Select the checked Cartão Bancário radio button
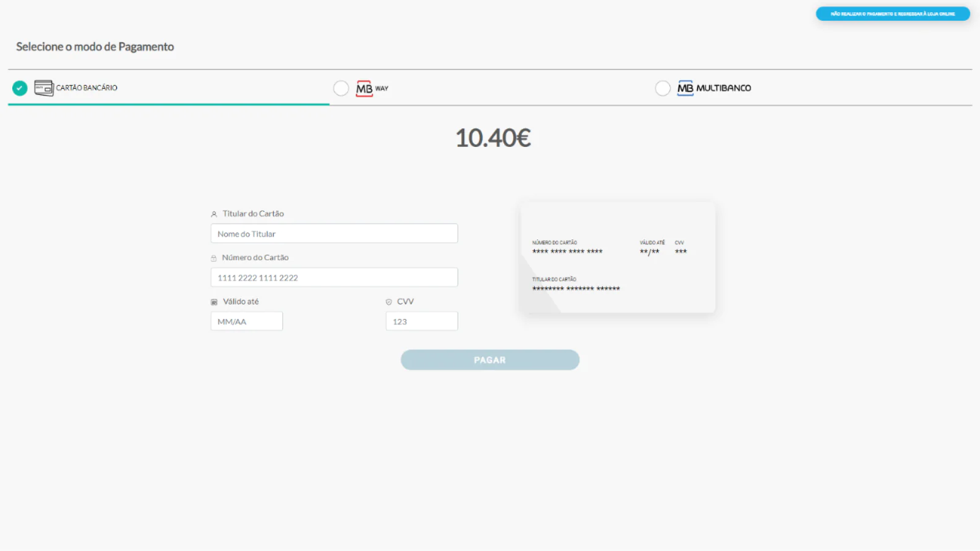The height and width of the screenshot is (551, 980). click(x=20, y=88)
